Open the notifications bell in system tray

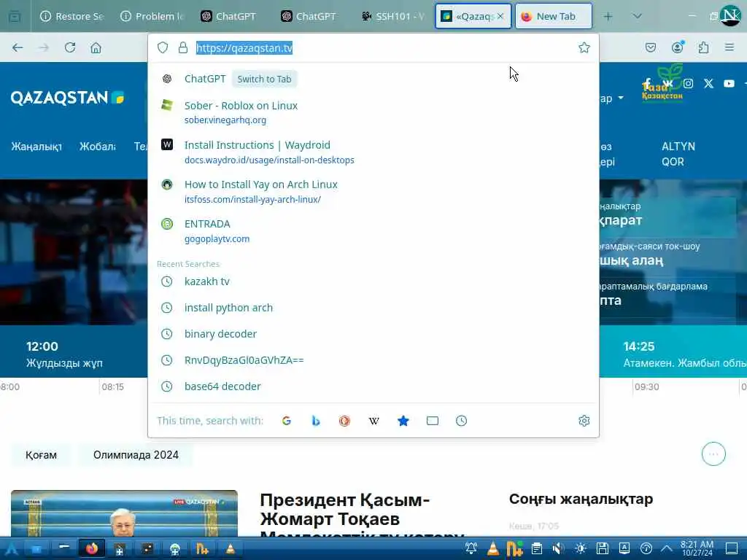click(x=471, y=549)
